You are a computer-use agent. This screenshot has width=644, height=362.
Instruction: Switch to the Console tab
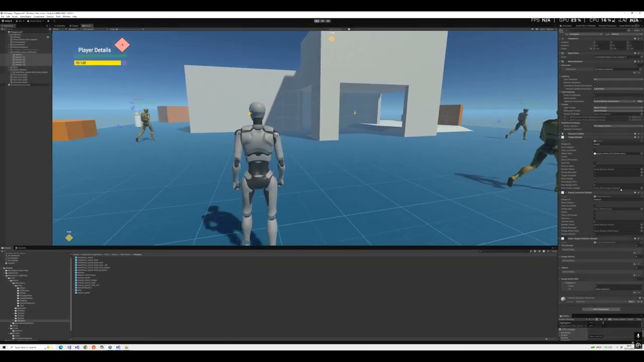tap(21, 248)
